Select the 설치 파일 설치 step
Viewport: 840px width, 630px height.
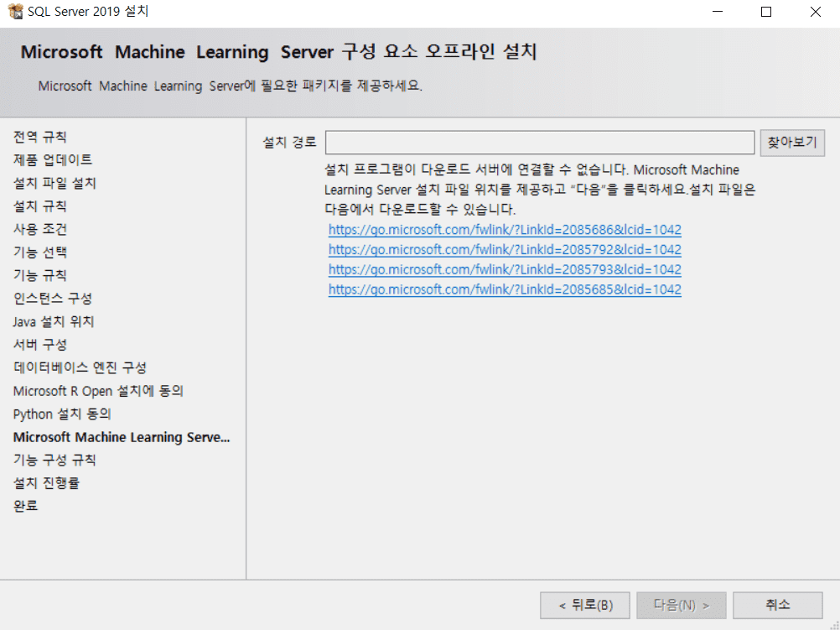(54, 183)
